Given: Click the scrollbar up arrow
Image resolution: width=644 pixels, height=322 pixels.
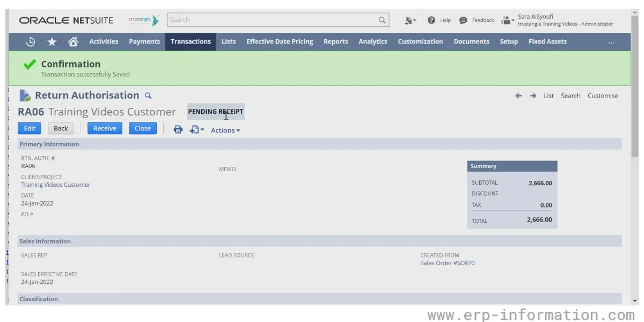Looking at the screenshot, I should pos(635,12).
